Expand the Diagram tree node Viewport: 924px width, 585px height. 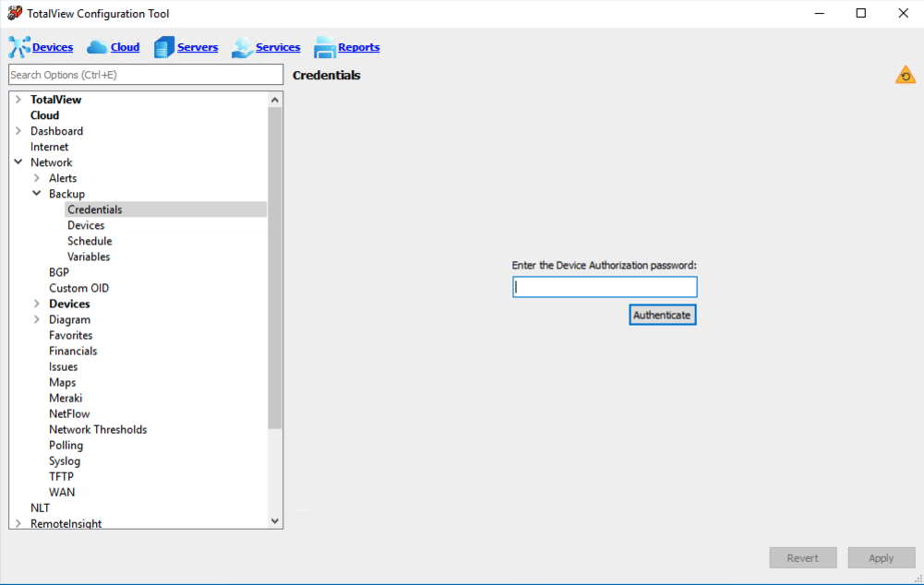point(37,318)
